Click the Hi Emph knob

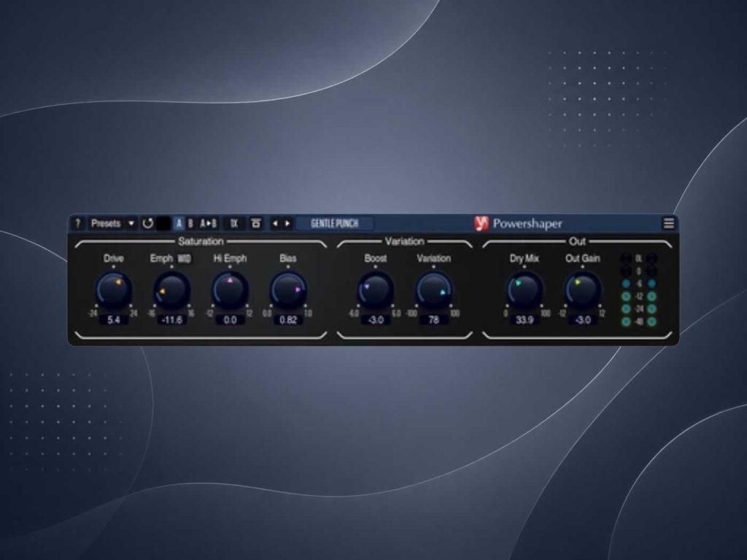230,289
